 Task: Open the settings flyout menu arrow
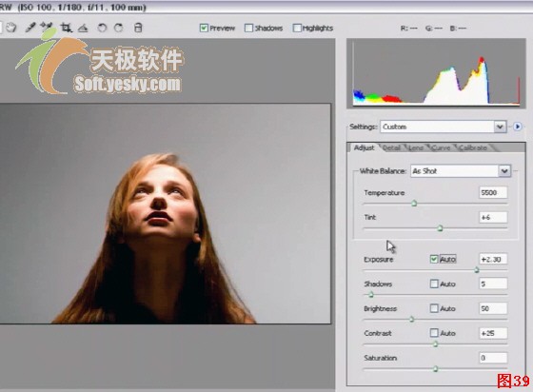point(518,127)
